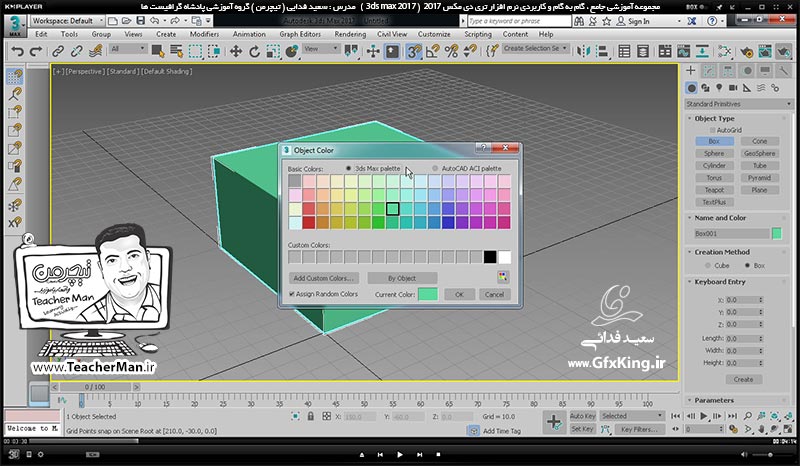Select AutoCAD ACI palette radio button
The image size is (800, 466).
click(435, 168)
